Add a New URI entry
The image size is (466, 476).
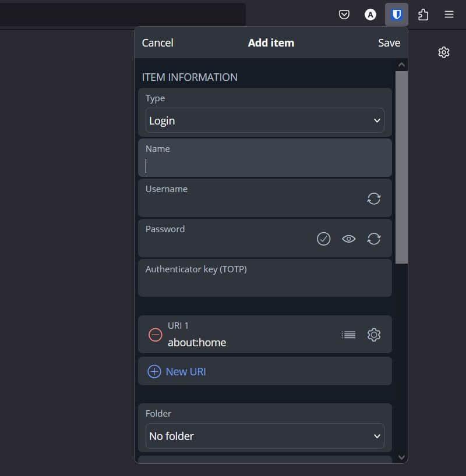click(x=178, y=371)
